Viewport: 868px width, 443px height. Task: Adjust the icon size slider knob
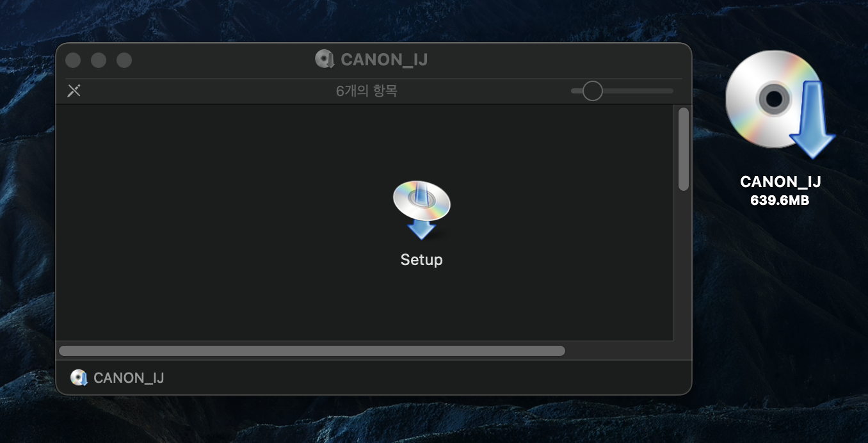[593, 91]
